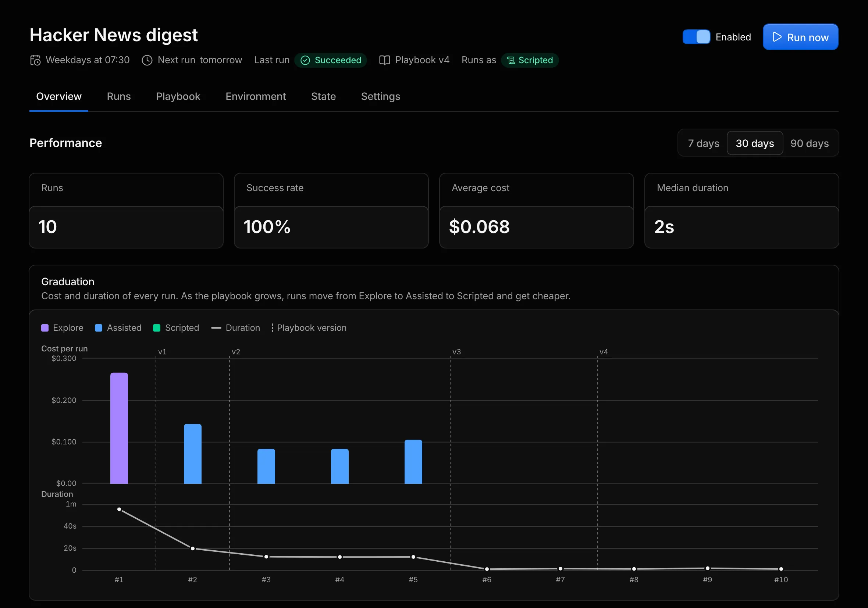Viewport: 868px width, 608px height.
Task: Click the v3 playbook version marker
Action: tap(457, 352)
